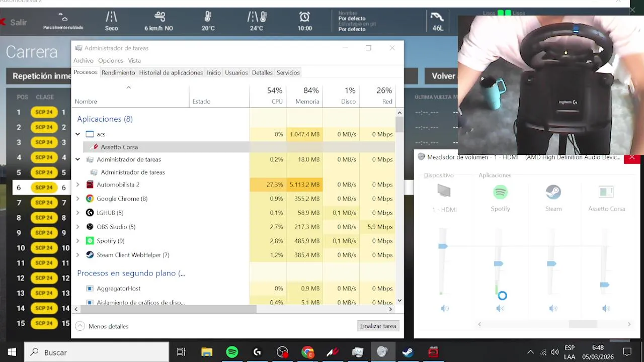Expand the Steam Client WebHelper (7) group

tap(77, 255)
